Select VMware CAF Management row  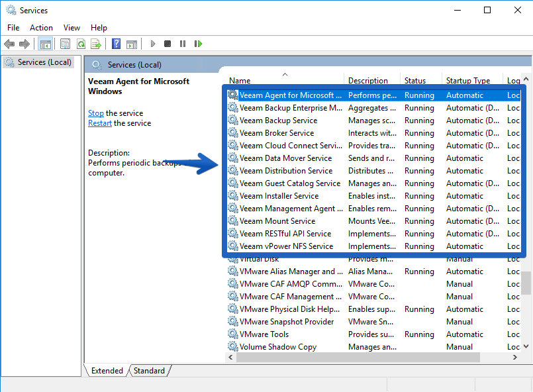coord(373,296)
